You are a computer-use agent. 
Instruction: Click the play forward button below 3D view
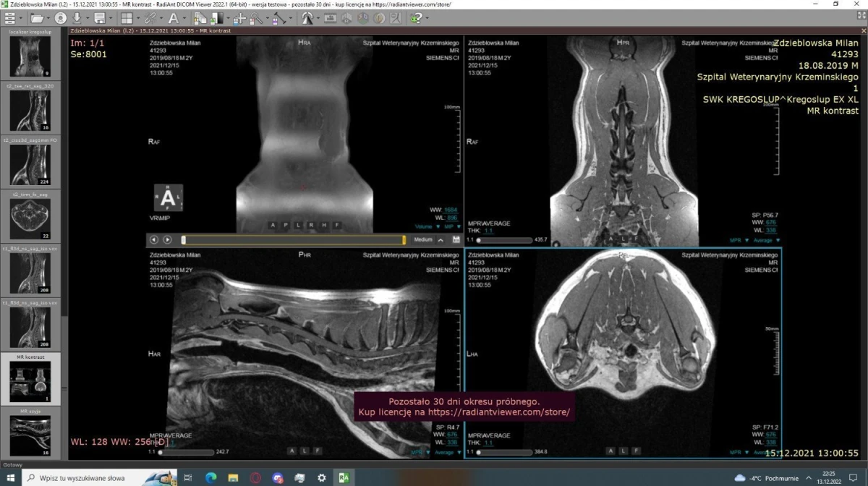[x=167, y=239]
